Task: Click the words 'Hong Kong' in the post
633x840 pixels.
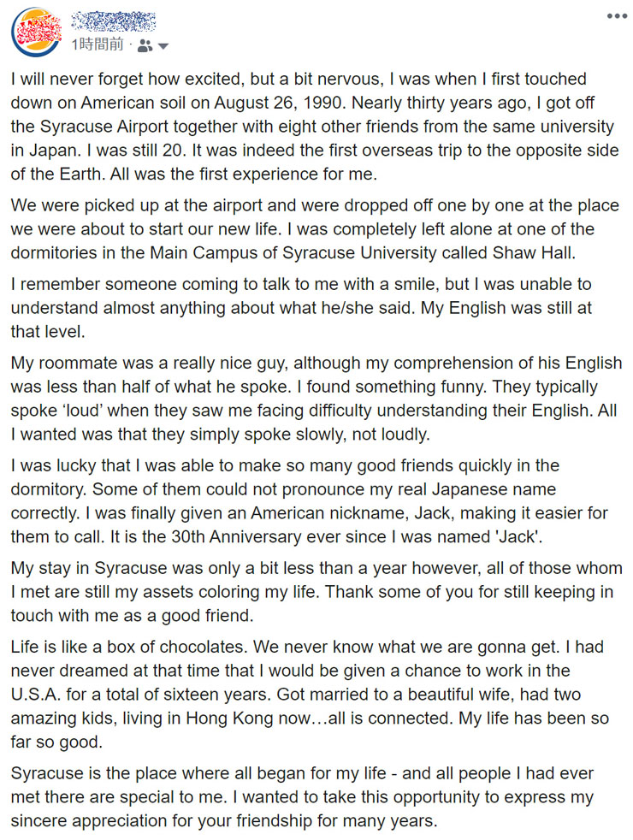Action: 229,718
